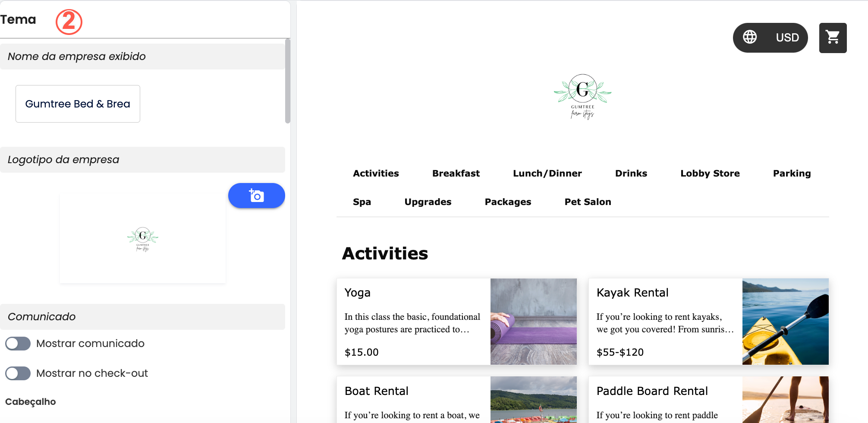Click the globe language icon
868x423 pixels.
coord(750,37)
